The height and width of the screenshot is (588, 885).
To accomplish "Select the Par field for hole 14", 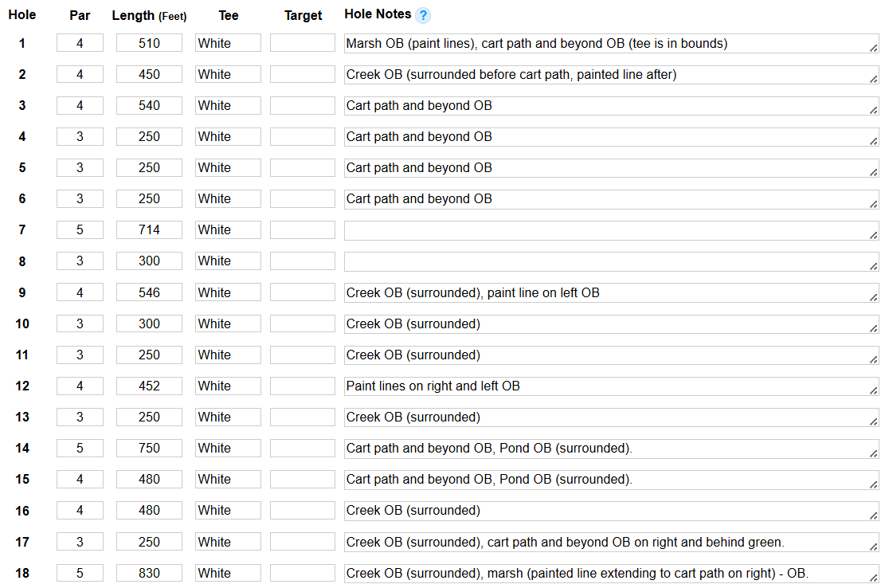I will pyautogui.click(x=80, y=449).
